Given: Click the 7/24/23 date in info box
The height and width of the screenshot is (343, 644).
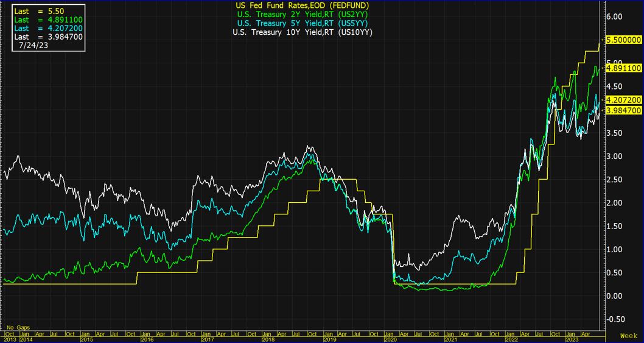Looking at the screenshot, I should click(33, 46).
